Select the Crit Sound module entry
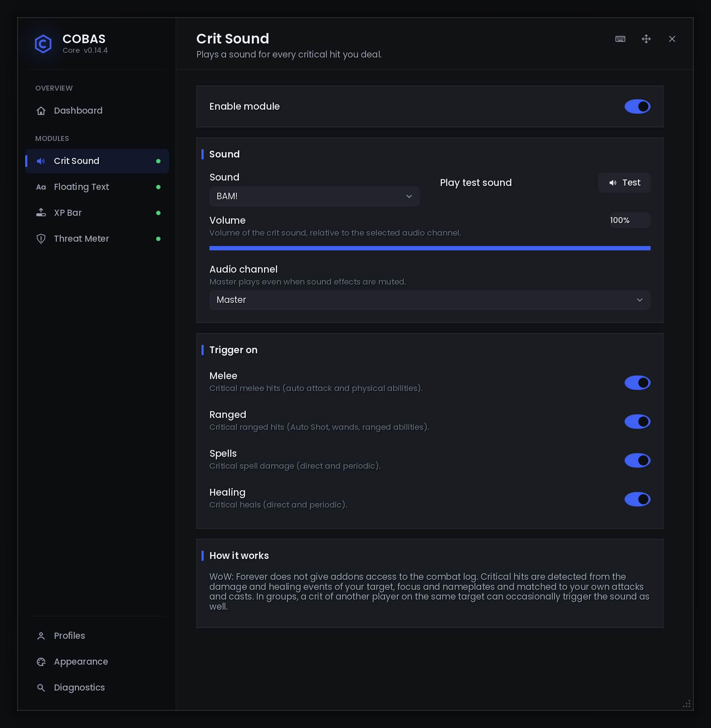 [x=97, y=161]
